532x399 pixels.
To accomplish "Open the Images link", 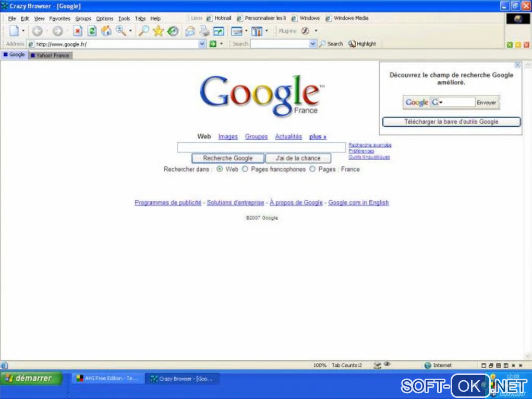I will pos(228,137).
